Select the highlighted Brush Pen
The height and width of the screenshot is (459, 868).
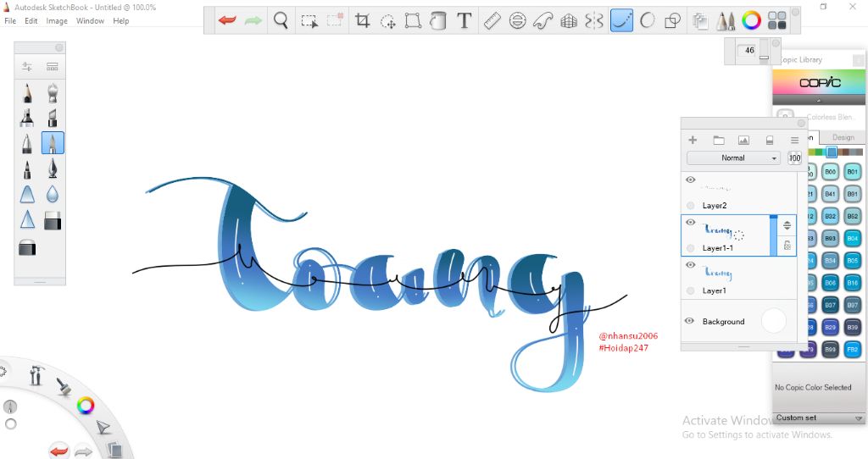[x=53, y=142]
